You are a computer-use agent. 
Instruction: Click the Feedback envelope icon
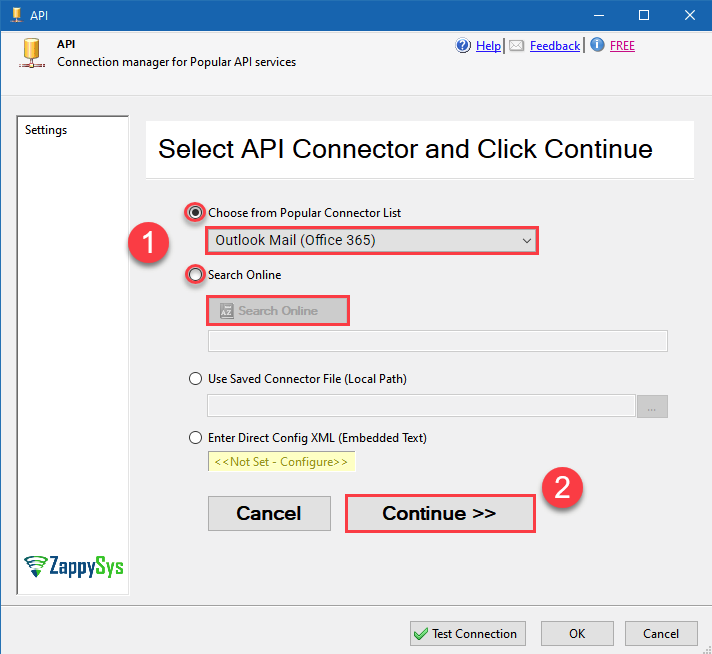(516, 46)
